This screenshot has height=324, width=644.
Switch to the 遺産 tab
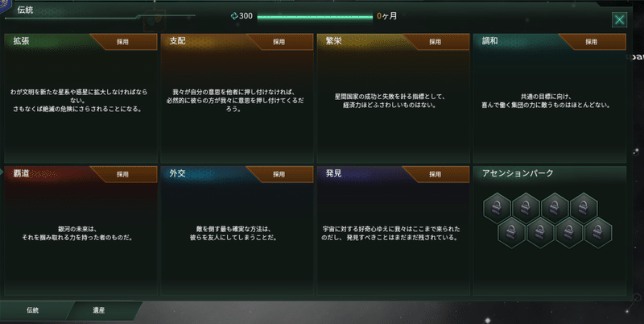[x=99, y=310]
